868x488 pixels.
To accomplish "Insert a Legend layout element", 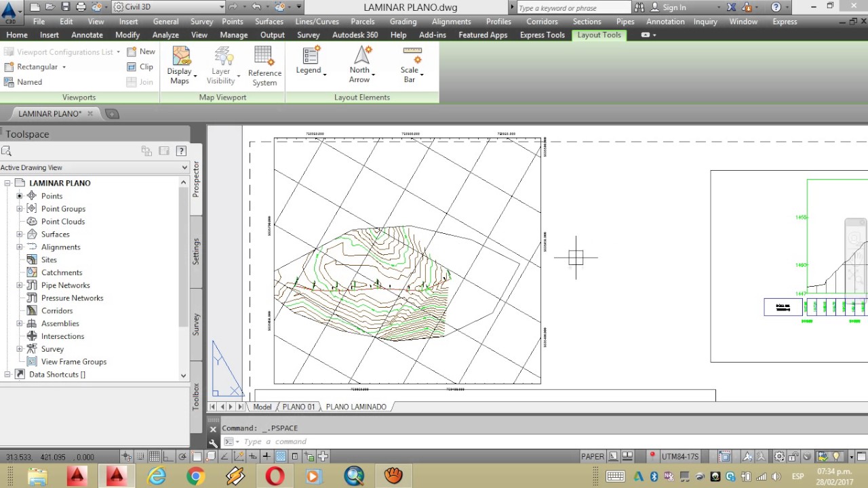I will click(x=310, y=61).
